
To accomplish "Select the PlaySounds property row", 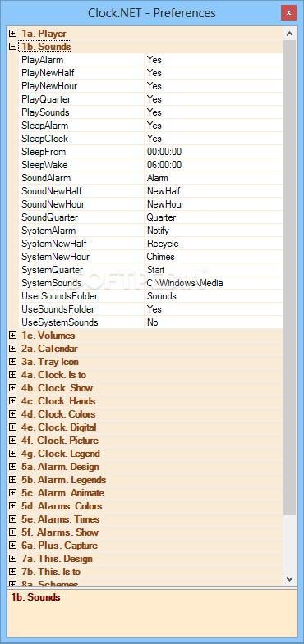I will 151,112.
